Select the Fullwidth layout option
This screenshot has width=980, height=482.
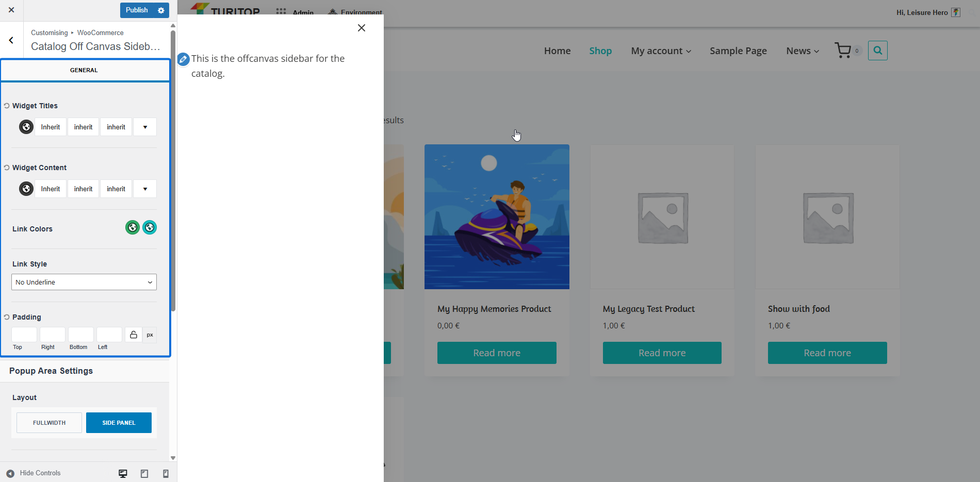tap(49, 423)
